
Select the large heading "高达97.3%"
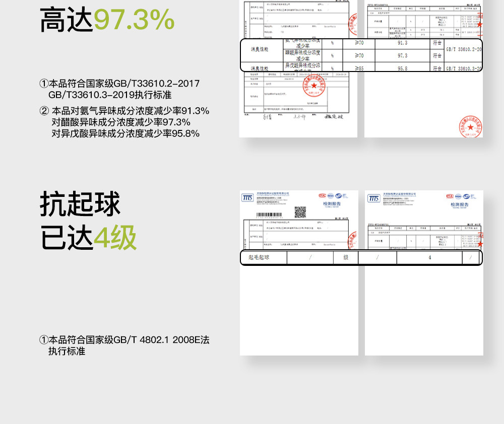tap(107, 20)
